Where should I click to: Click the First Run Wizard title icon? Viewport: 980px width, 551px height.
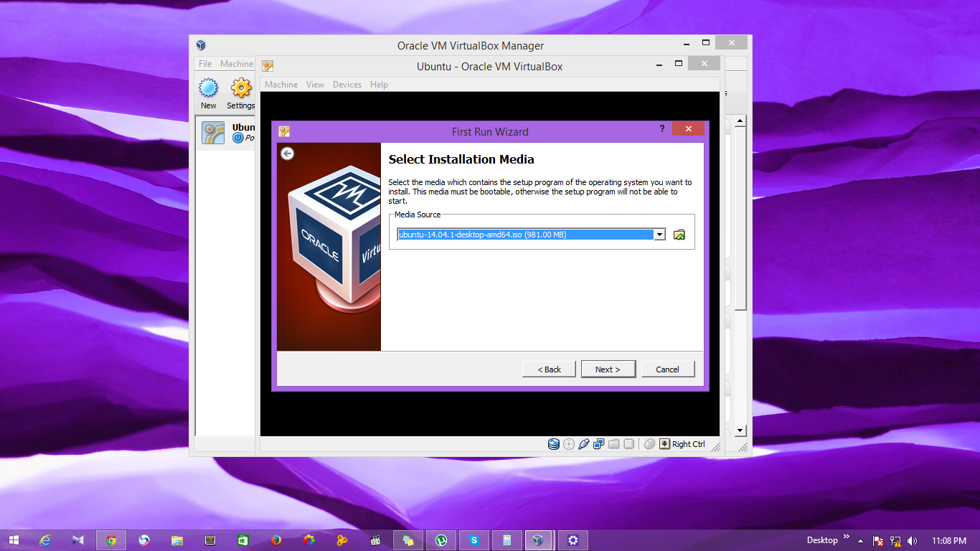tap(284, 131)
